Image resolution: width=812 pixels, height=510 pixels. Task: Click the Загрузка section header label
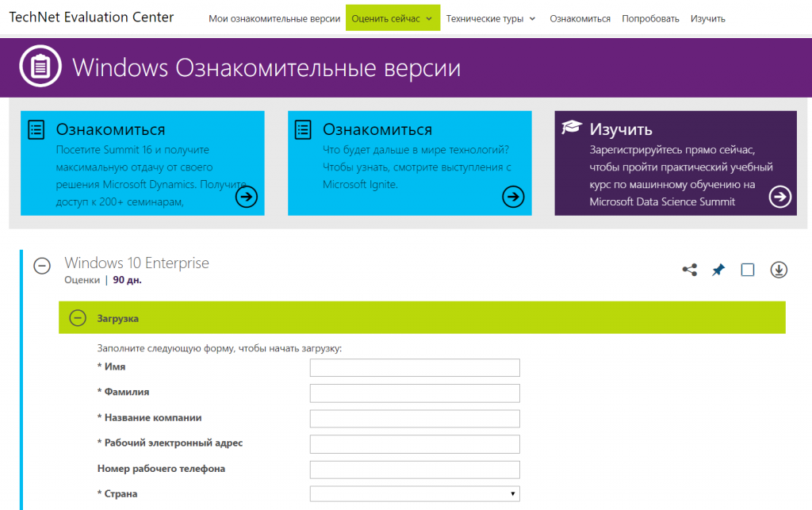[x=117, y=318]
